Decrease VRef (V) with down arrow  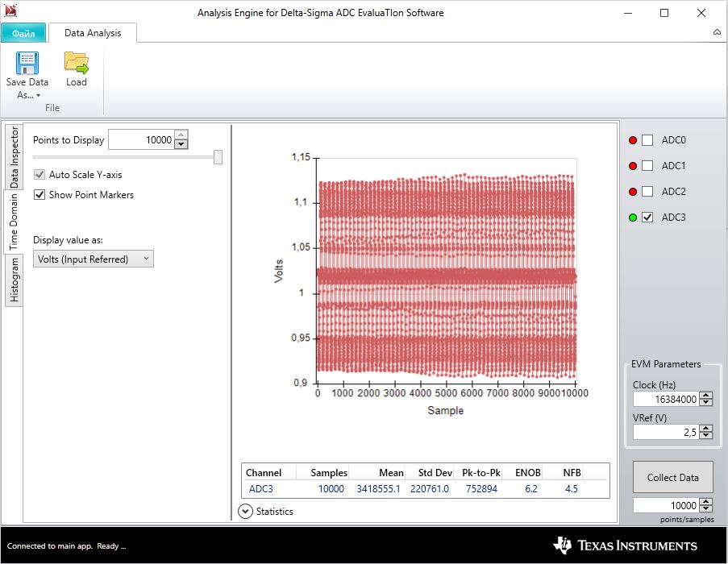tap(706, 436)
